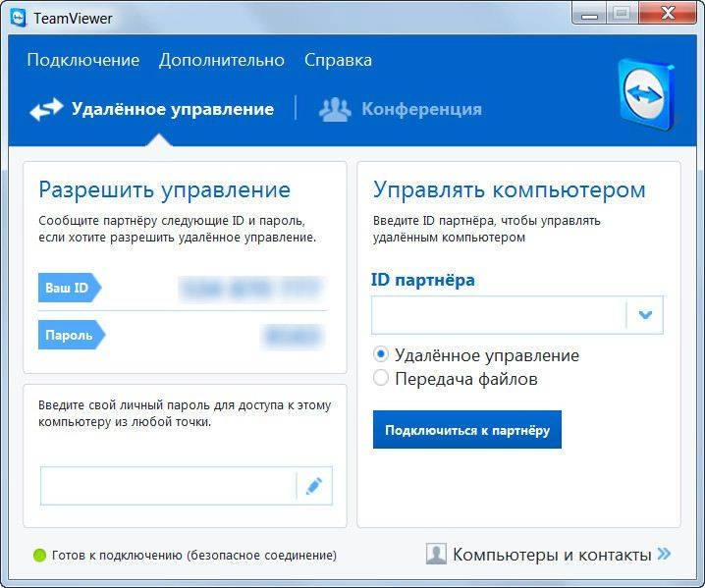Click the TeamViewer title bar app icon

click(18, 18)
